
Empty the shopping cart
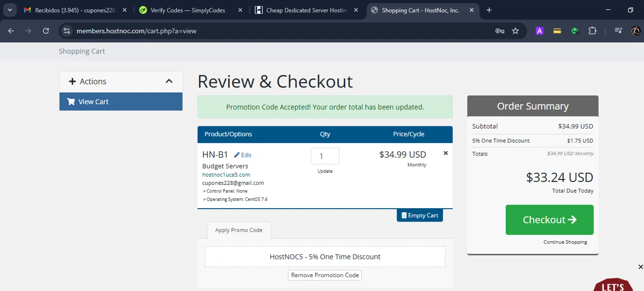[420, 215]
